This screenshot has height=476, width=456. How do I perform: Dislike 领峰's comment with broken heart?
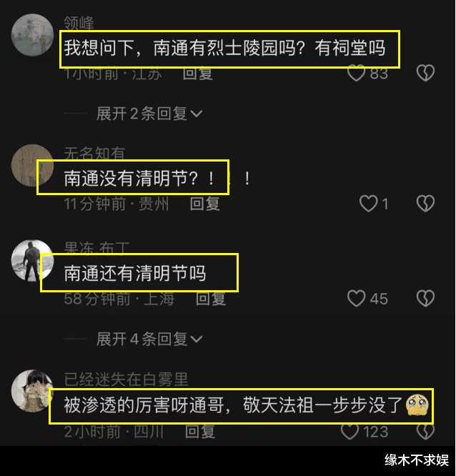tap(425, 73)
